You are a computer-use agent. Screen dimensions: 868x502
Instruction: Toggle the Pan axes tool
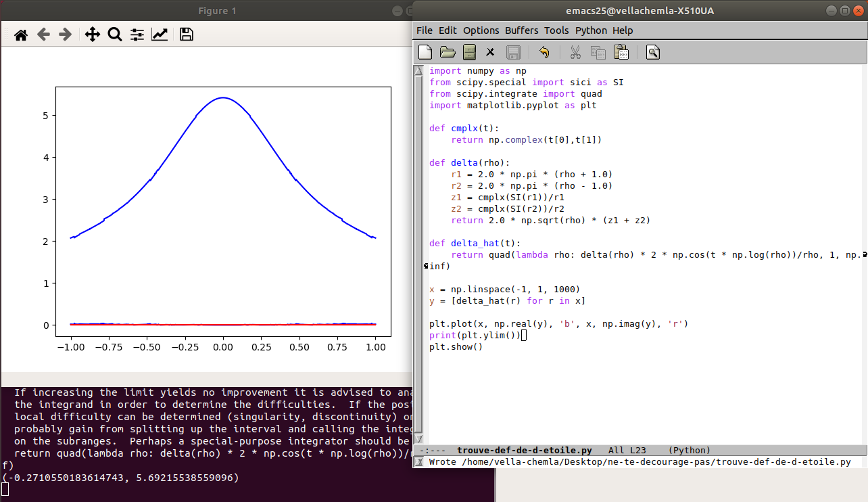coord(92,35)
